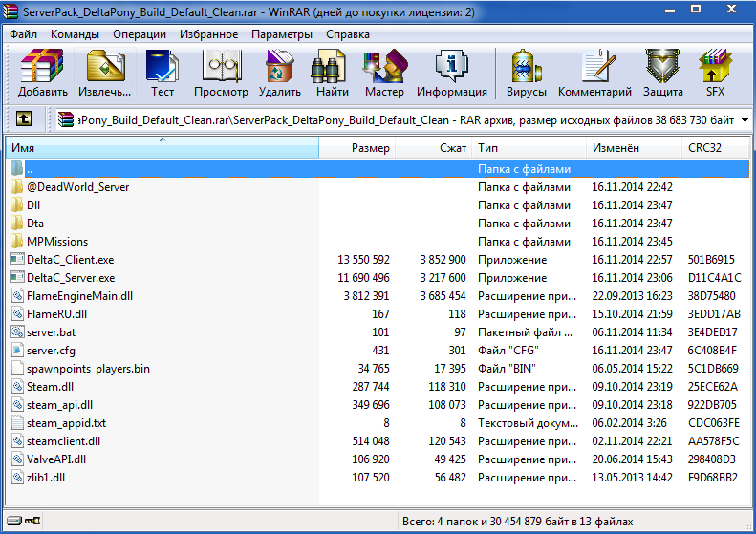756x534 pixels.
Task: Go up one folder level button
Action: pos(24,120)
